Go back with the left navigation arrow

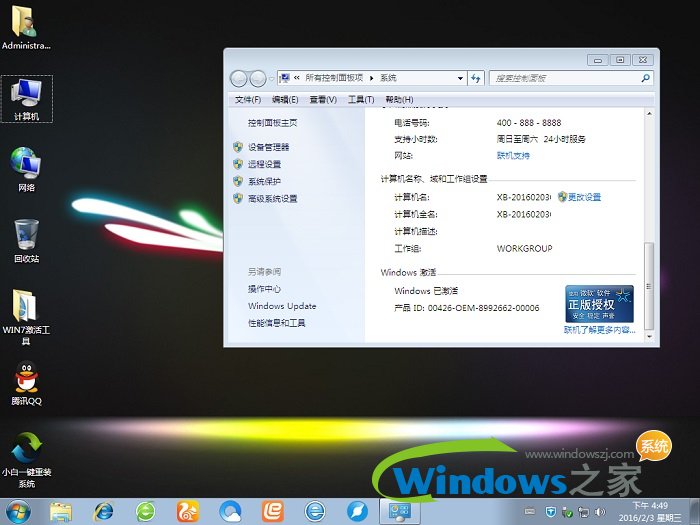point(239,79)
